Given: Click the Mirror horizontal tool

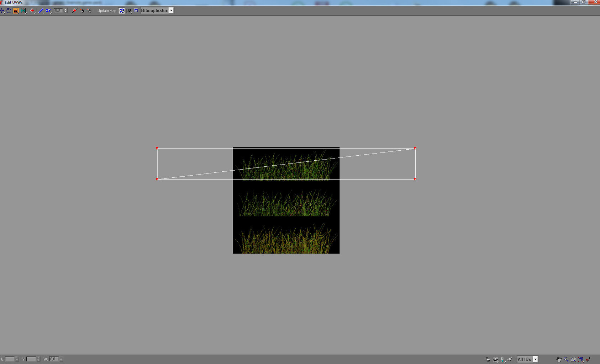Looking at the screenshot, I should 23,11.
